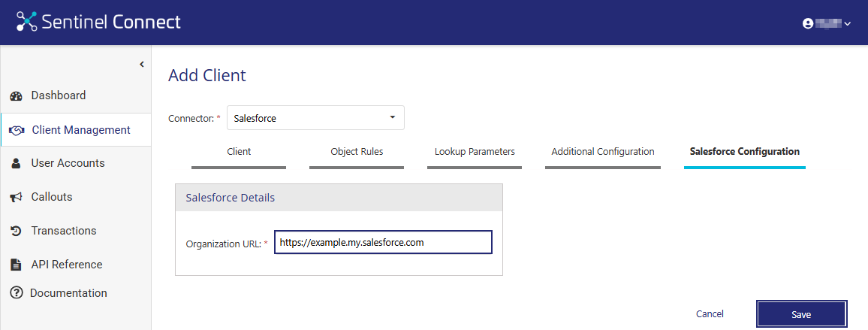
Task: Click the Sentinel Connect logo icon
Action: (x=27, y=22)
